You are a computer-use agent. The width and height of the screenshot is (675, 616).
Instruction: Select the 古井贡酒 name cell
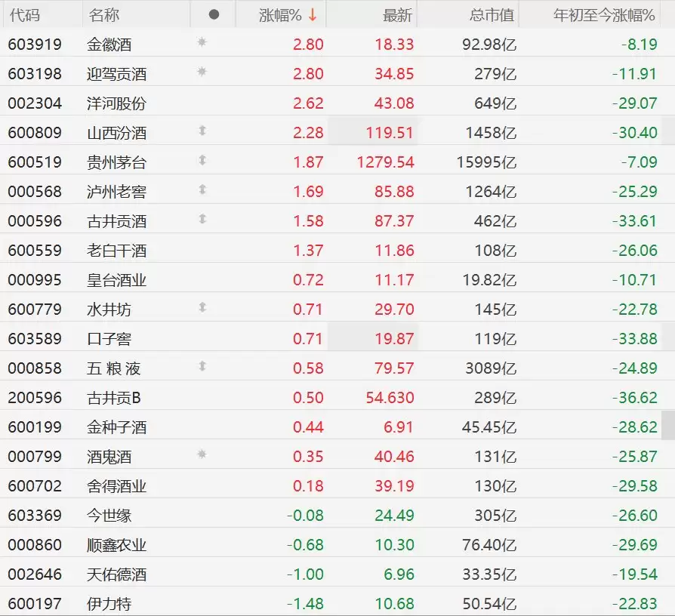(x=117, y=221)
